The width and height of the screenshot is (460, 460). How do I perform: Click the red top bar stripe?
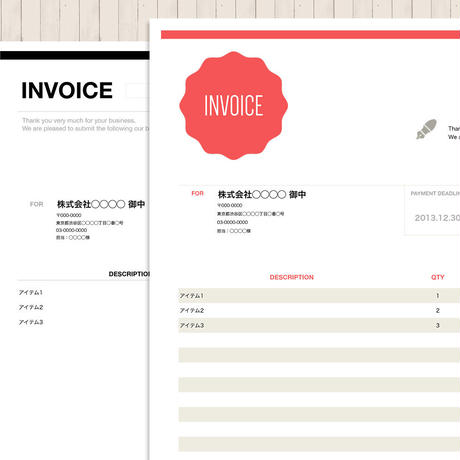click(x=310, y=35)
